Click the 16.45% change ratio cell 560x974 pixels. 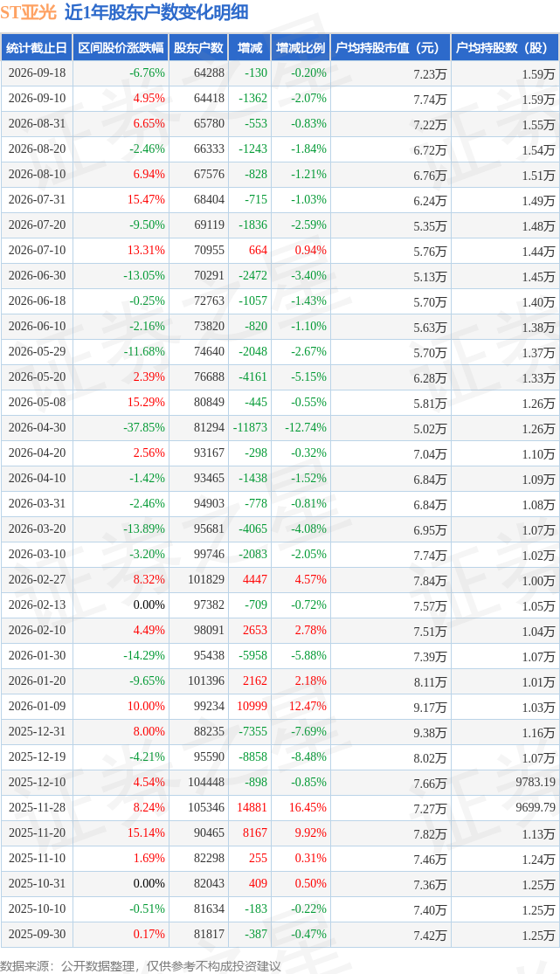tap(308, 807)
